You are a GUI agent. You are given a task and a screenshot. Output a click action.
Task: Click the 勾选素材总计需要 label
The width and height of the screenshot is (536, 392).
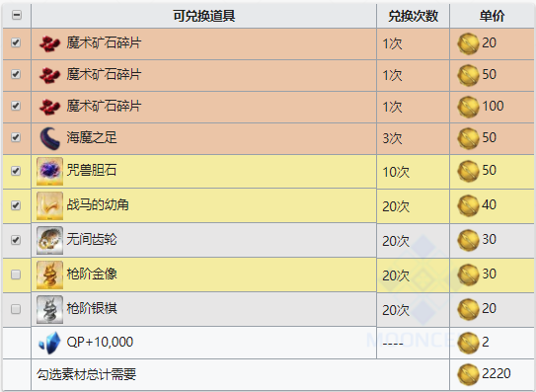click(87, 374)
